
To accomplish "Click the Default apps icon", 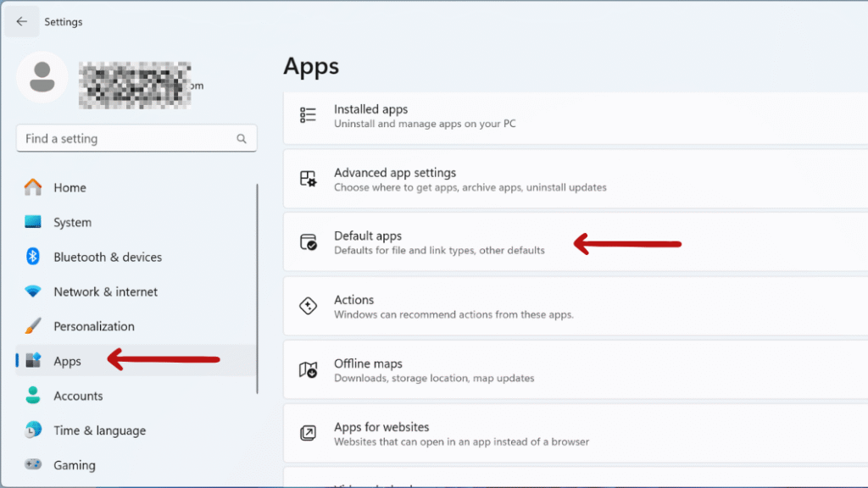I will pyautogui.click(x=309, y=242).
